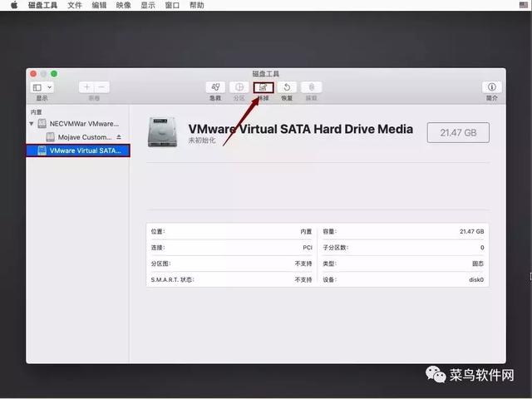This screenshot has height=399, width=532.
Task: Collapse the NECVMWar VMware disclosure triangle
Action: click(32, 124)
